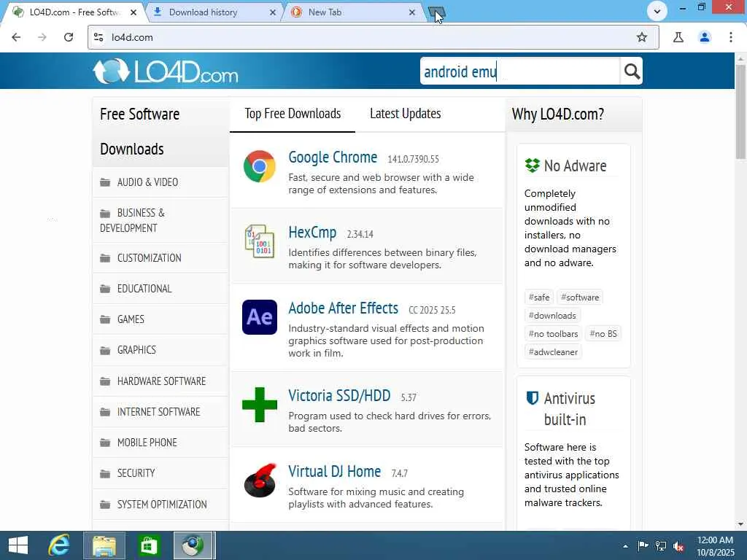Open a new tab with the plus button
Image resolution: width=747 pixels, height=560 pixels.
coord(436,13)
